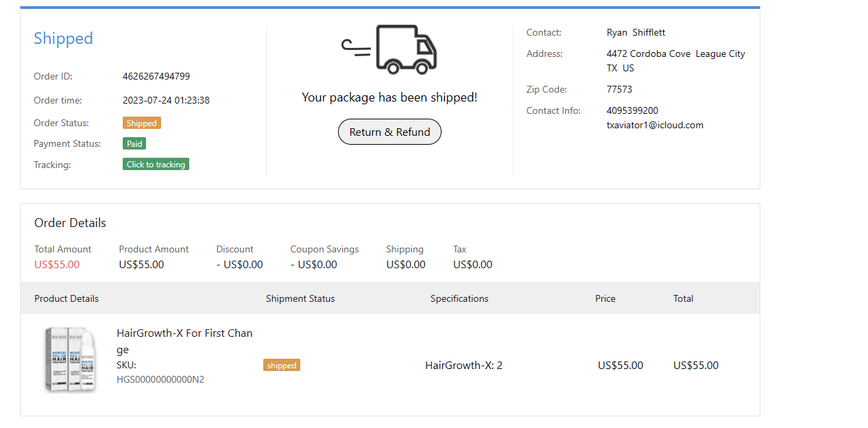868x428 pixels.
Task: Click the HairGrowth-X For First Change product name
Action: pos(184,341)
